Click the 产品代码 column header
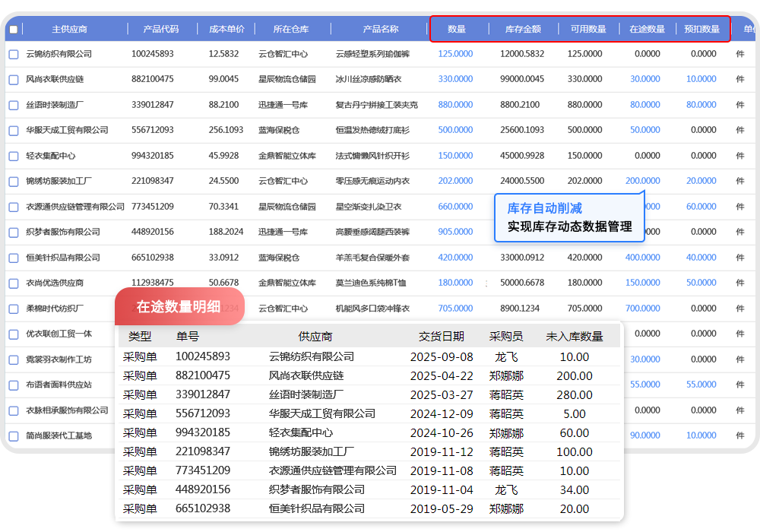This screenshot has height=532, width=760. click(161, 29)
